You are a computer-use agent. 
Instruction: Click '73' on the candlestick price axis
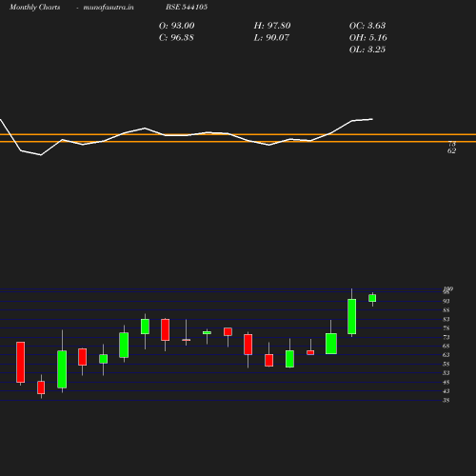tap(446, 337)
